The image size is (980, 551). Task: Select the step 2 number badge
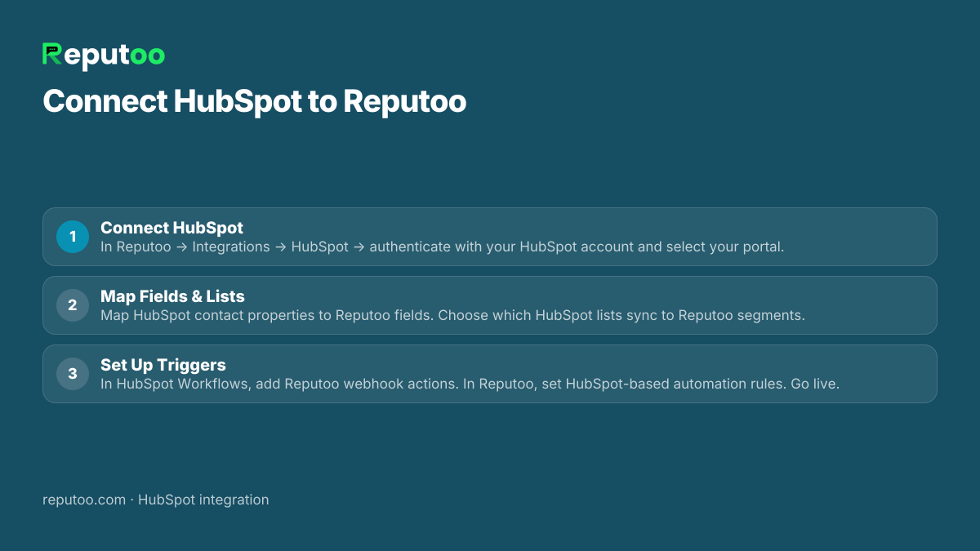pos(73,305)
